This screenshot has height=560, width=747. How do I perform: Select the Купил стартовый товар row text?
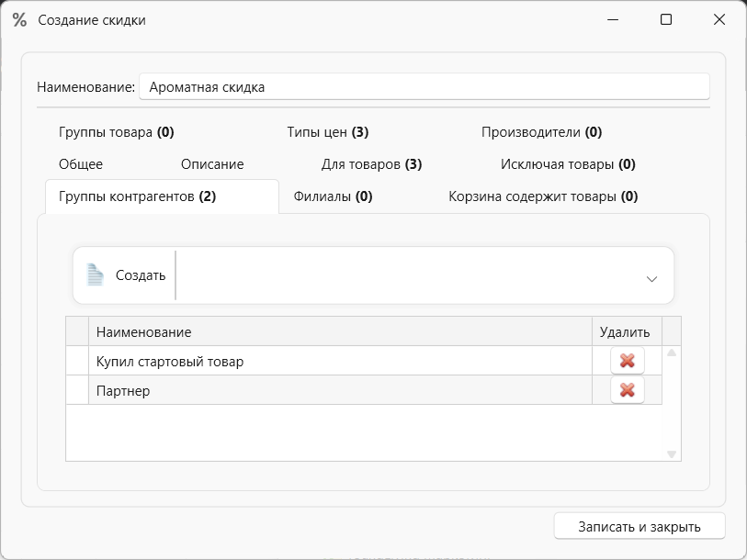pos(170,362)
